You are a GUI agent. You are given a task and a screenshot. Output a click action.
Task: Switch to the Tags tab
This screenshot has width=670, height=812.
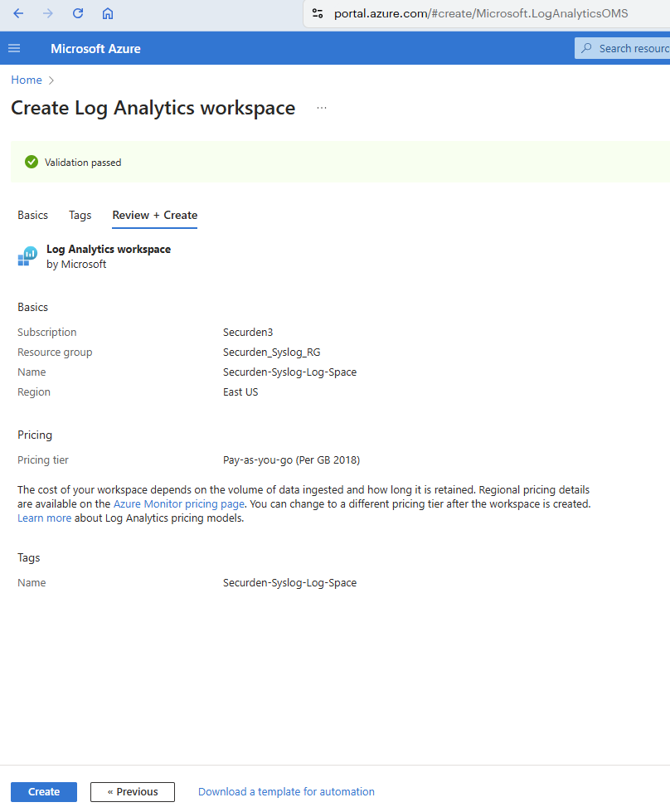tap(80, 215)
